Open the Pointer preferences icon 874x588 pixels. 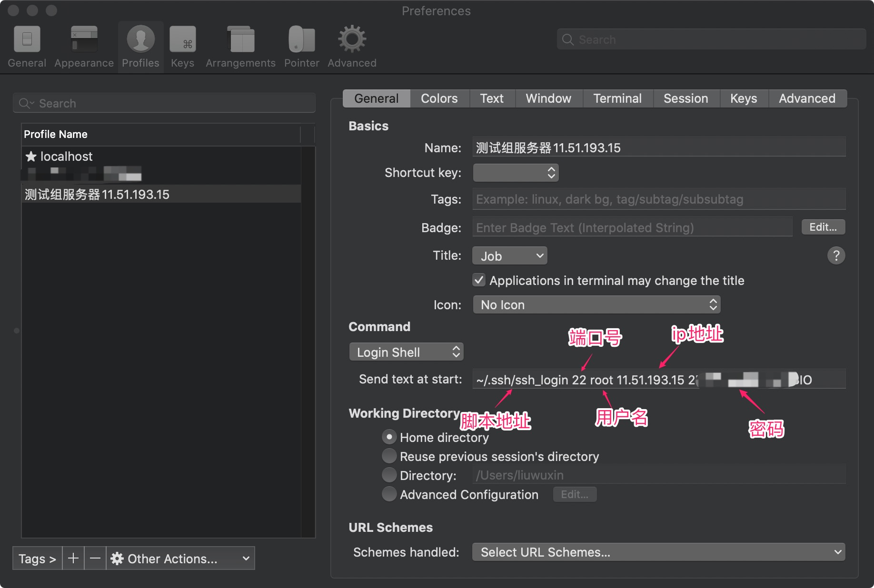301,39
